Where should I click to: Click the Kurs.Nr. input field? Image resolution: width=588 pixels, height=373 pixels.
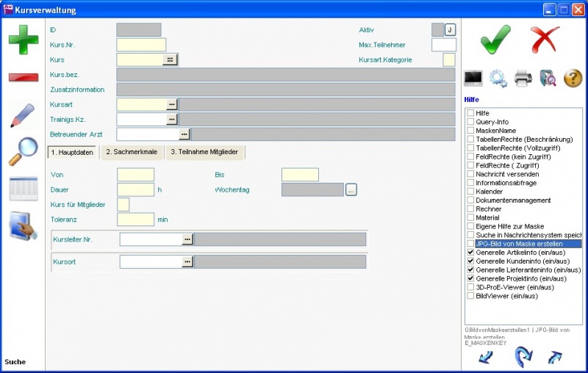point(141,45)
